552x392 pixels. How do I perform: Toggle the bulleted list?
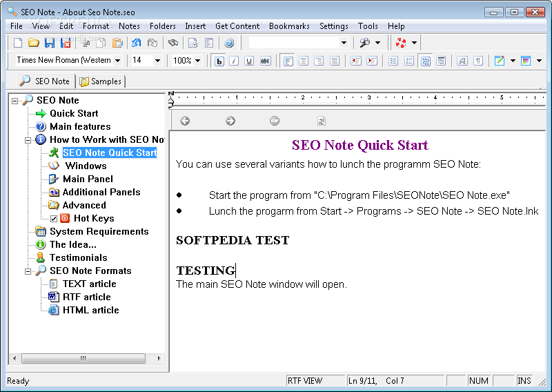(393, 61)
